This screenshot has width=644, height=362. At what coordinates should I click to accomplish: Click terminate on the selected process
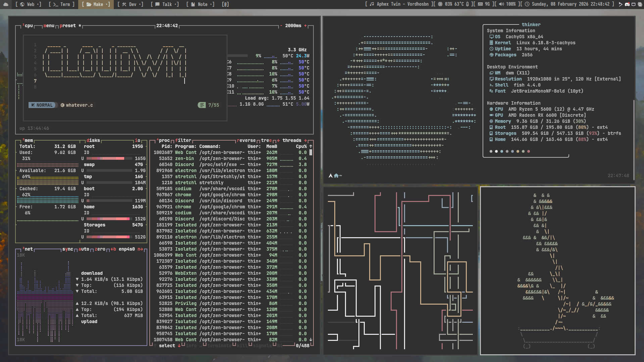coord(219,346)
